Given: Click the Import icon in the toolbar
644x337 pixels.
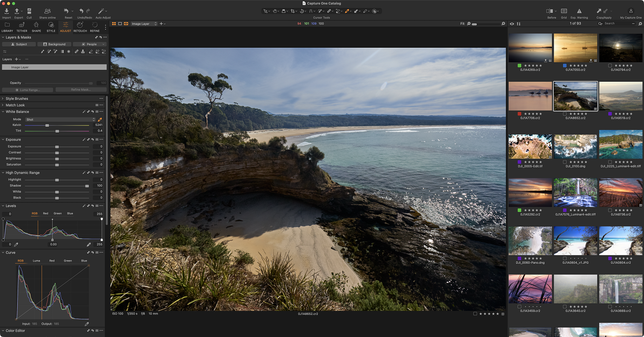Looking at the screenshot, I should click(7, 11).
